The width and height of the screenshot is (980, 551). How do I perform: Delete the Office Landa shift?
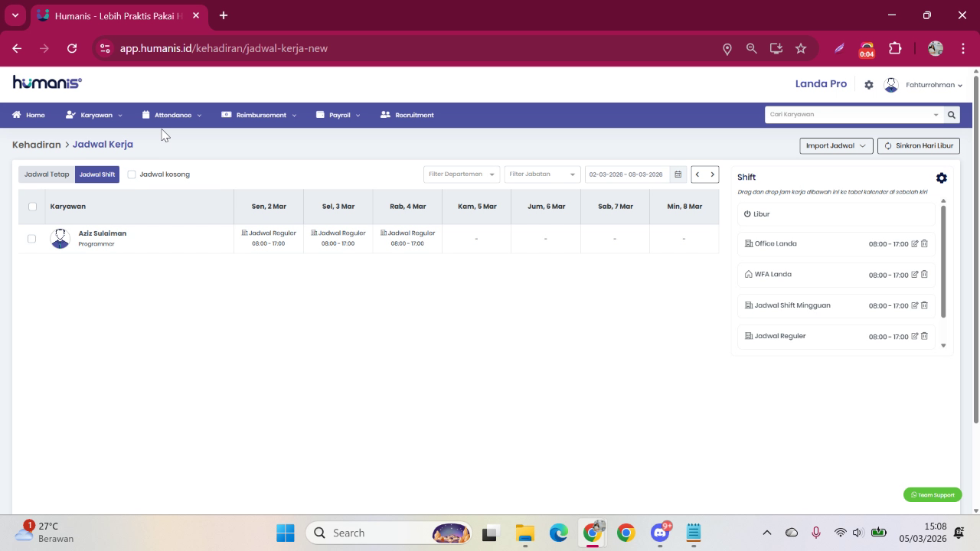pos(924,243)
